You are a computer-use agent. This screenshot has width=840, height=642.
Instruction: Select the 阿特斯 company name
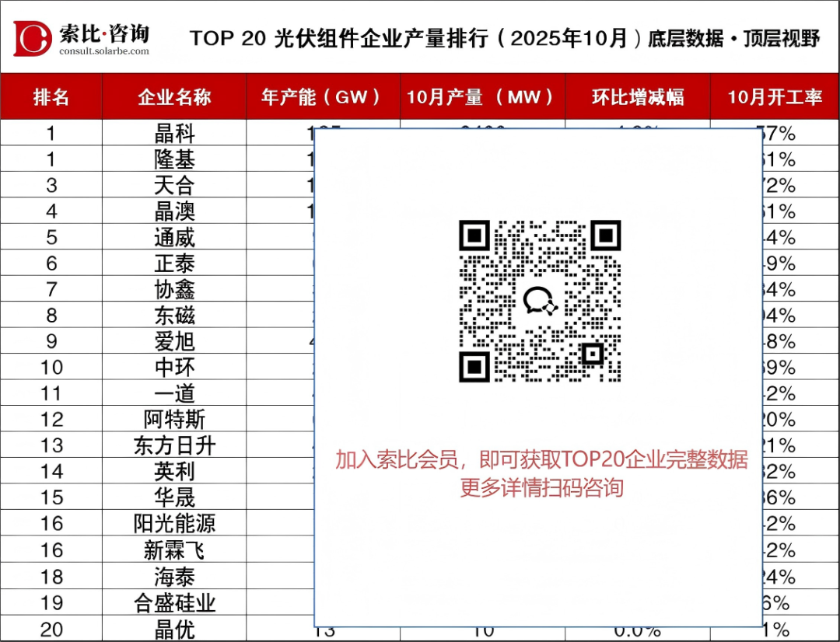pyautogui.click(x=174, y=420)
